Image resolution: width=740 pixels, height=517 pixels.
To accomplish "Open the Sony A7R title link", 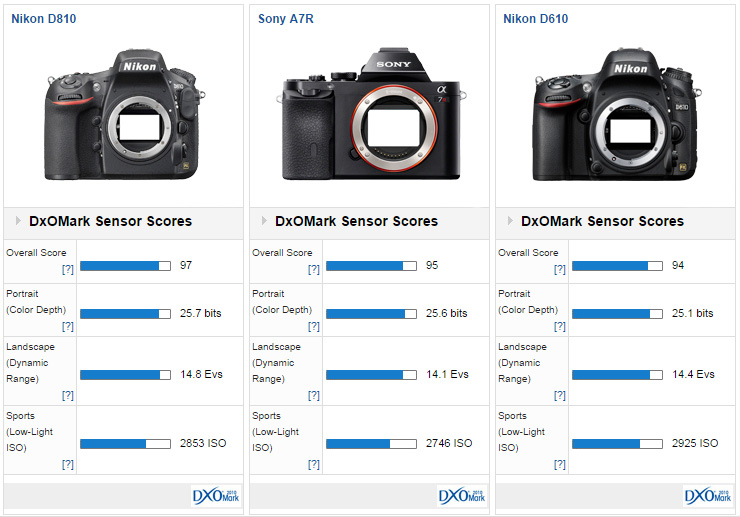I will [x=286, y=19].
